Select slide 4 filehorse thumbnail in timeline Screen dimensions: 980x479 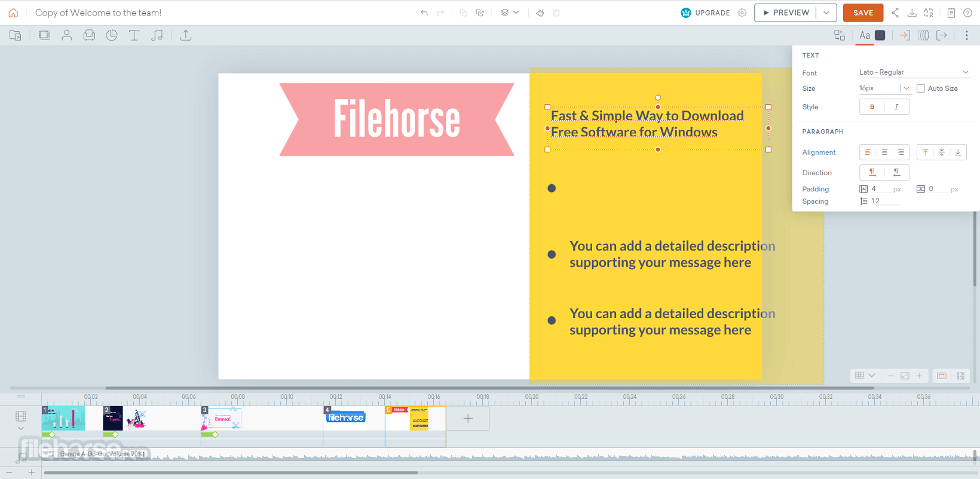(x=345, y=418)
